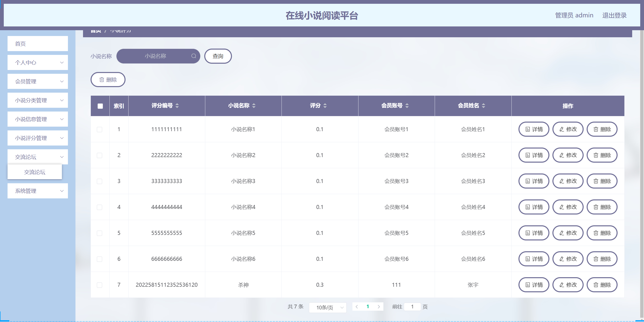Expand 小说分类管理 sidebar menu

coord(38,100)
